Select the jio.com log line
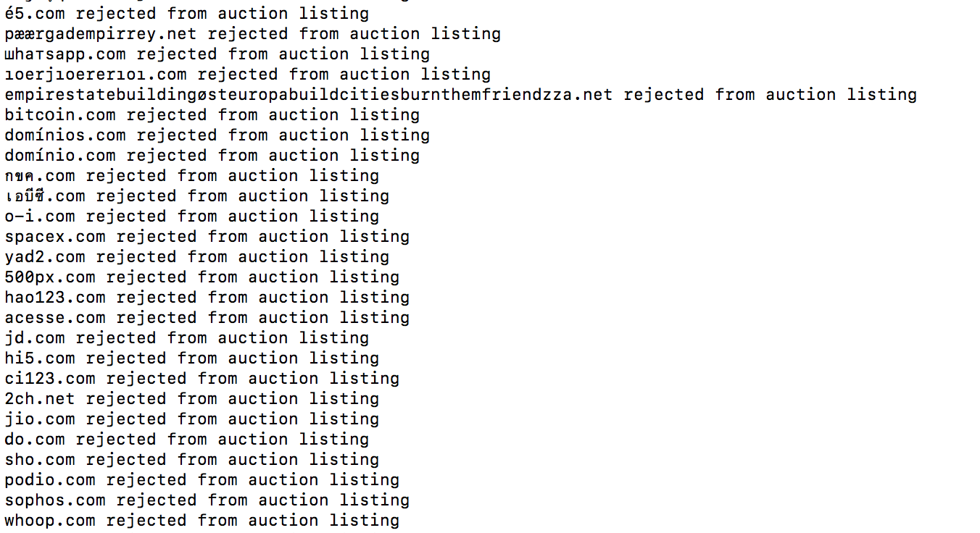 tap(191, 419)
